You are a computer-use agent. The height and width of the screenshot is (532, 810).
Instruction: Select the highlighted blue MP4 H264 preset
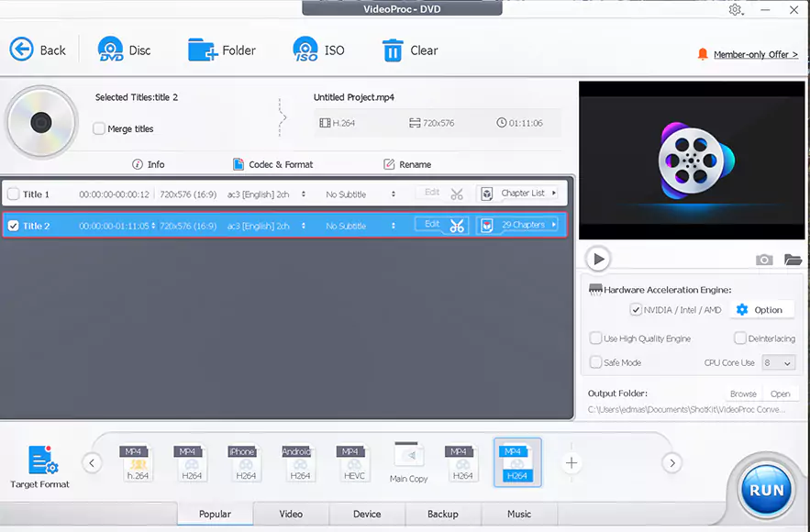[x=517, y=463]
